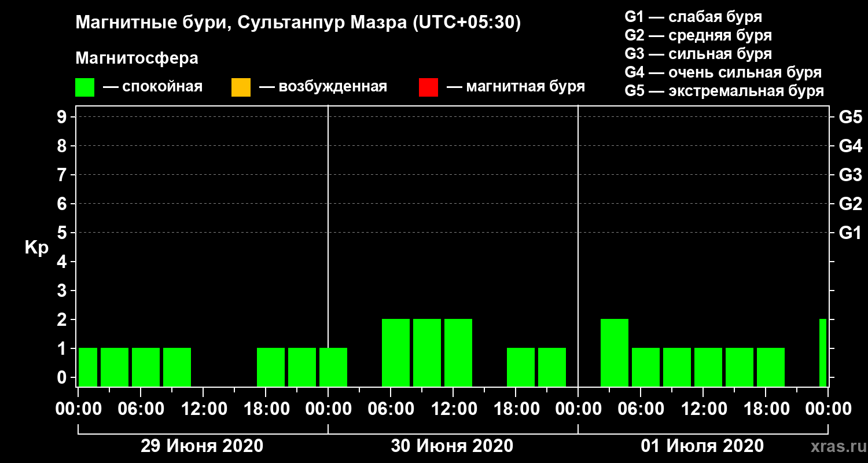Click the 12:00 time label for 29 Июня
This screenshot has height=463, width=868.
203,409
